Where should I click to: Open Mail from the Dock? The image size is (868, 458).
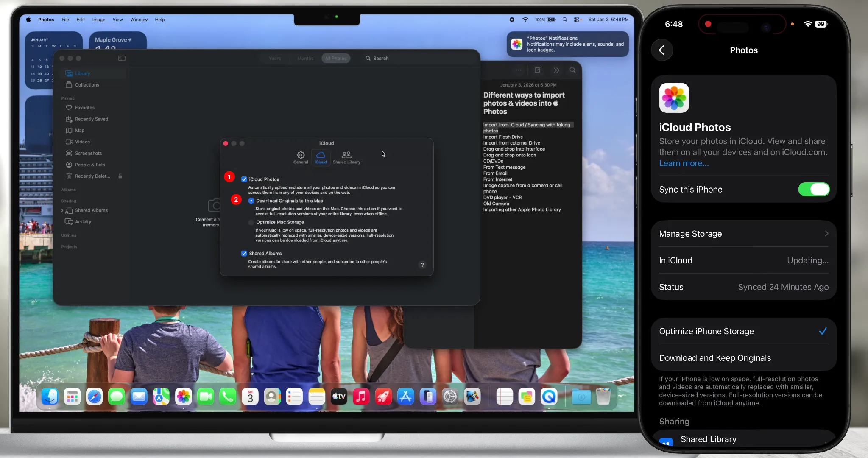139,397
